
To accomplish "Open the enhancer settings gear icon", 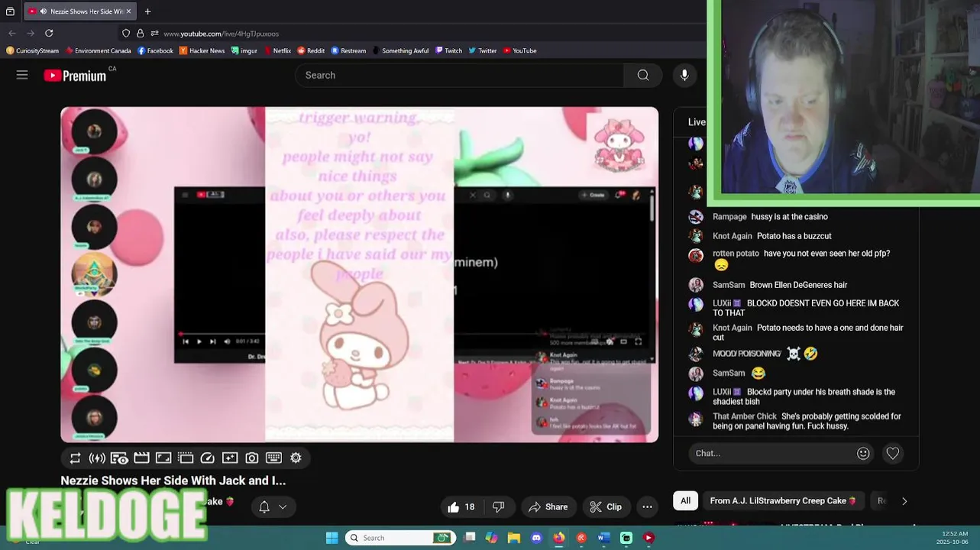I will pos(296,458).
